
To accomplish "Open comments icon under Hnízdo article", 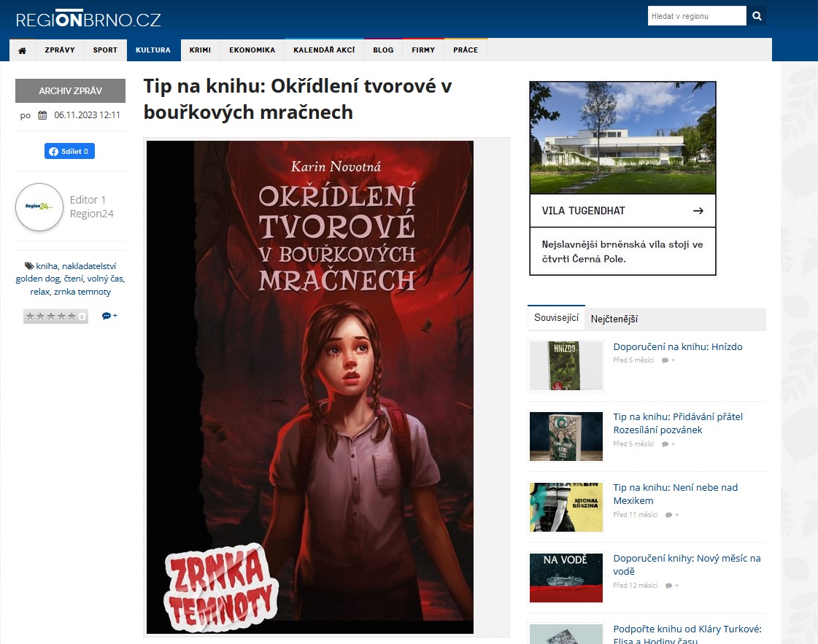I will tap(668, 360).
